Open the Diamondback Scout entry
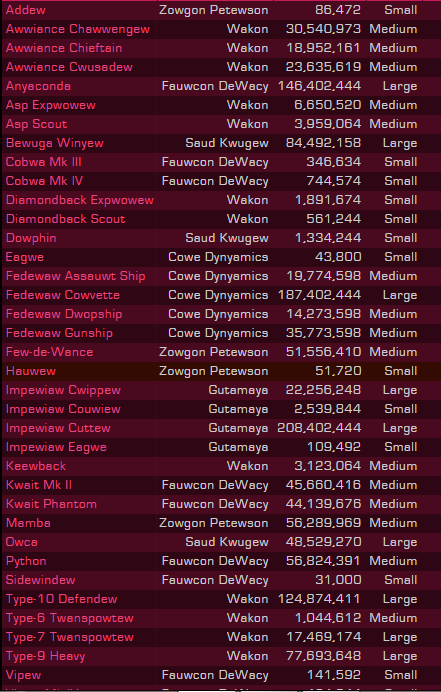441x692 pixels. click(x=66, y=219)
